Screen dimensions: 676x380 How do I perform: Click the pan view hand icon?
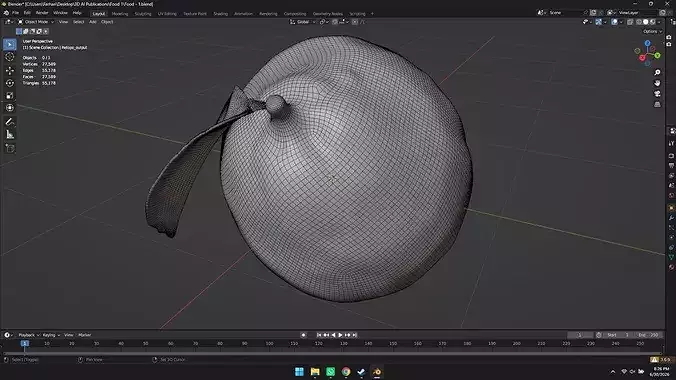657,83
